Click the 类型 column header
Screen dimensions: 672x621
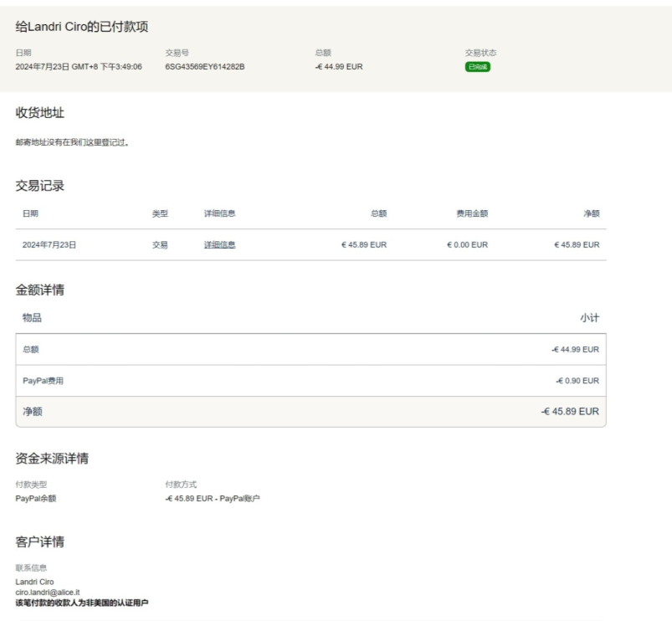tap(159, 213)
